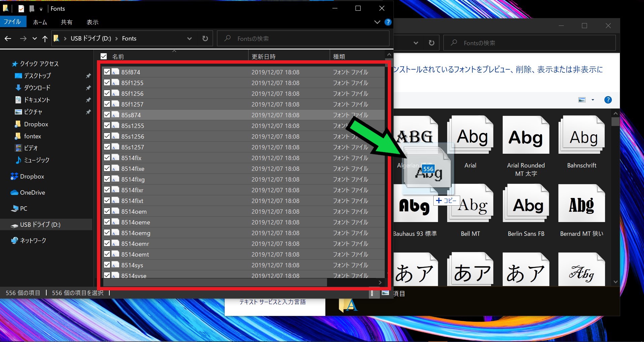Refresh the USB Fonts folder
Viewport: 644px width, 342px height.
pos(205,39)
